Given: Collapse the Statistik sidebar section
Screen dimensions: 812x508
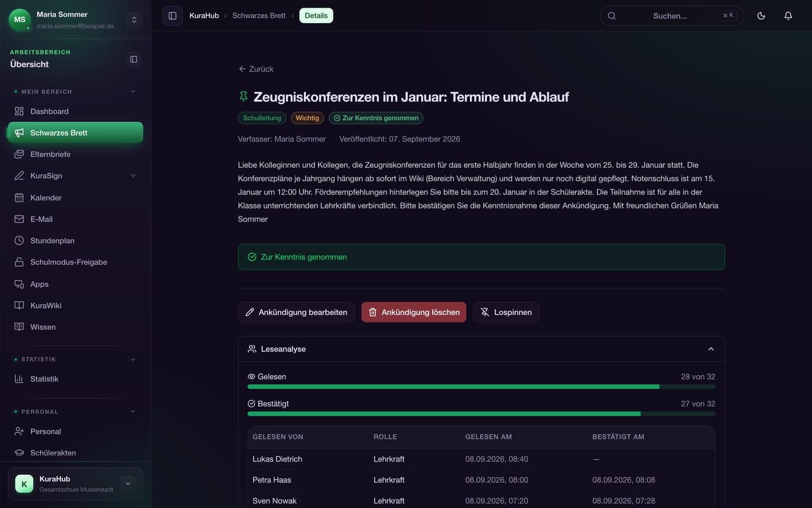Looking at the screenshot, I should tap(133, 359).
